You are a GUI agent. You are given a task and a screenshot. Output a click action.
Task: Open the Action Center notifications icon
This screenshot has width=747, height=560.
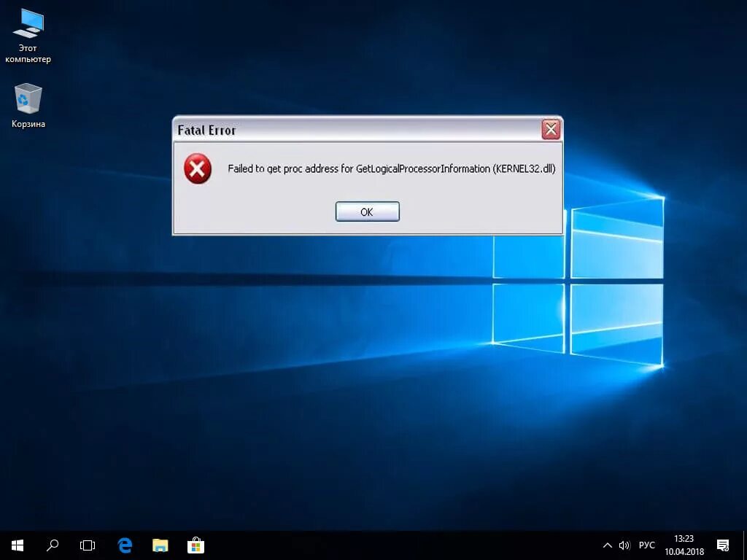(723, 545)
